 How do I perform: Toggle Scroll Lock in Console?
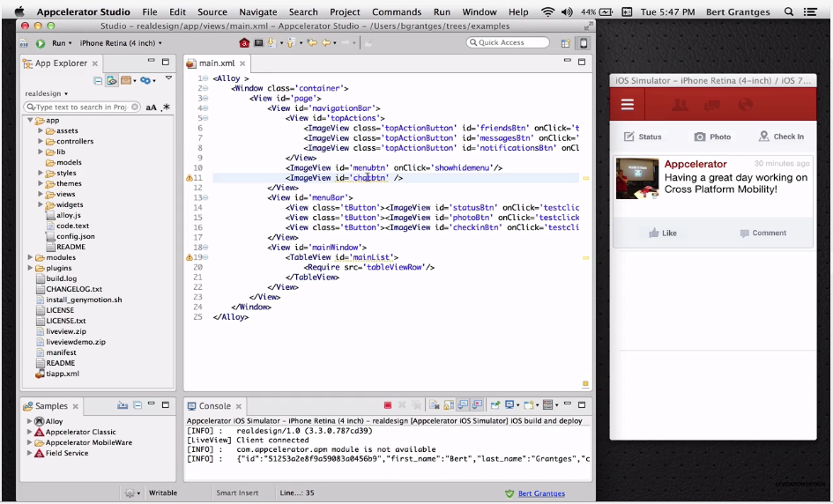[449, 405]
